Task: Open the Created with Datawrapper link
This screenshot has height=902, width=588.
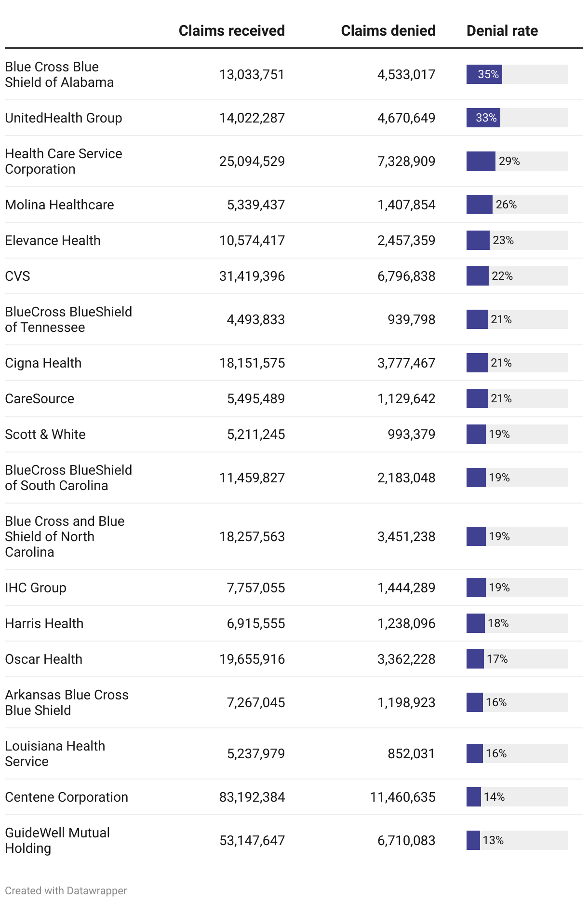Action: 66,890
